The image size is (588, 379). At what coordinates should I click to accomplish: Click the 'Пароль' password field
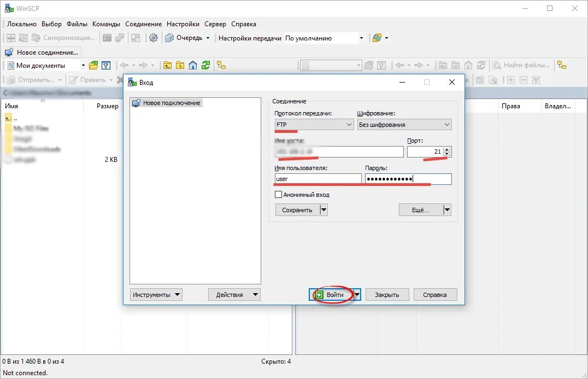408,179
